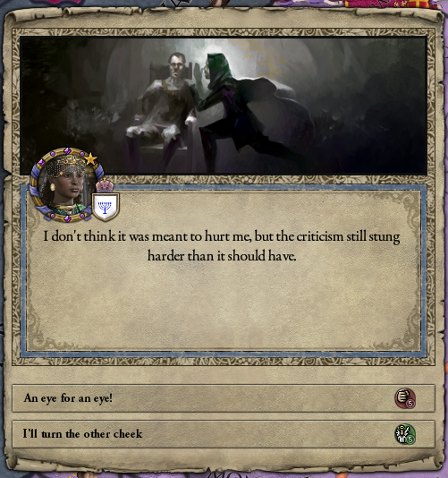
Task: Open the menorah coat of arms shield
Action: tap(106, 207)
